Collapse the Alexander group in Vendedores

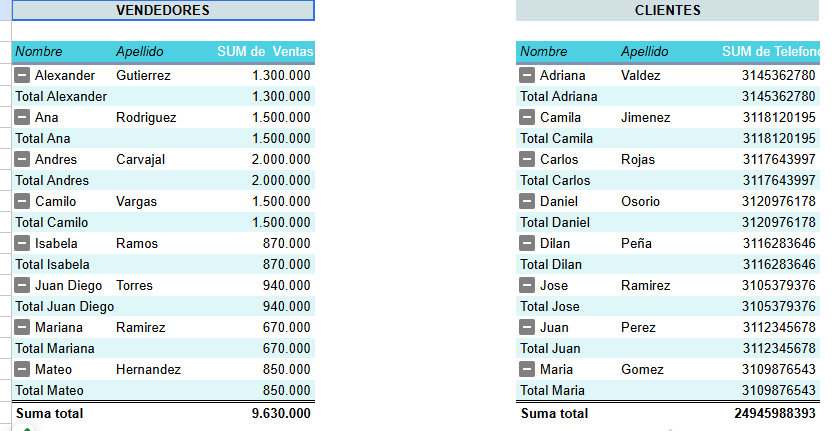click(22, 75)
